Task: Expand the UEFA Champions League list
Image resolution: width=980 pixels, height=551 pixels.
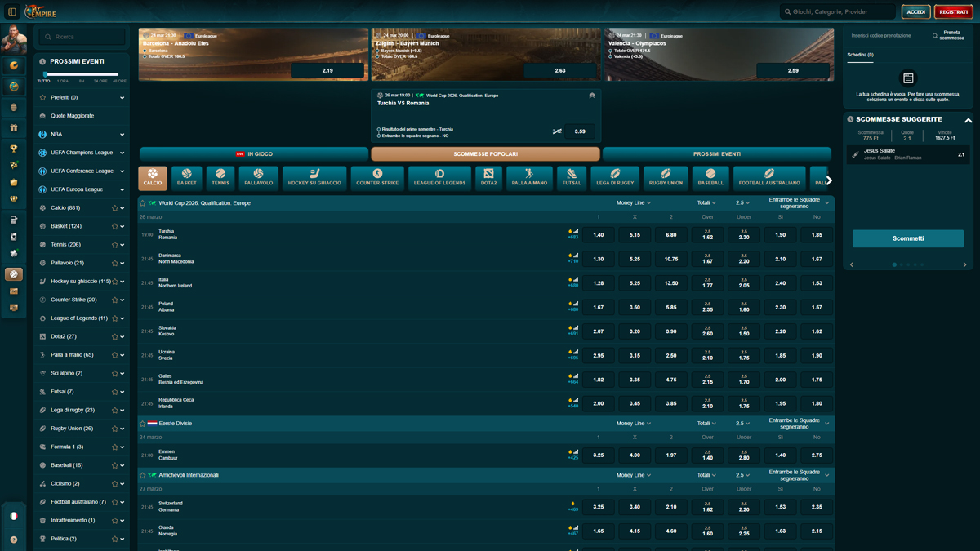Action: [x=122, y=153]
